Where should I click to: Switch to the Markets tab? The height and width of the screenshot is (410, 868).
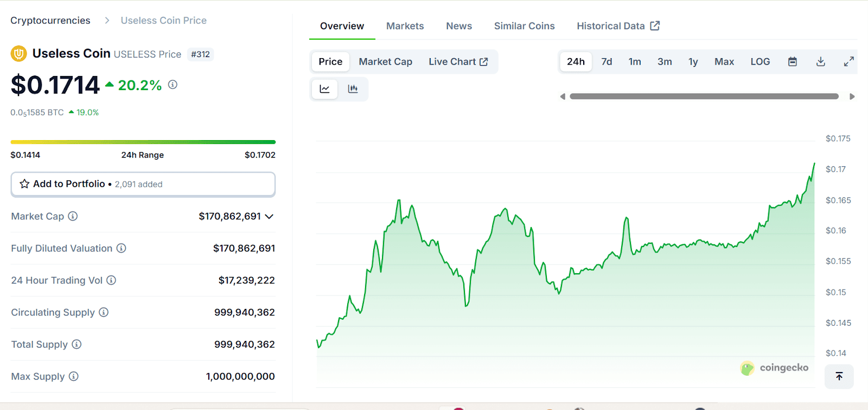click(x=405, y=26)
